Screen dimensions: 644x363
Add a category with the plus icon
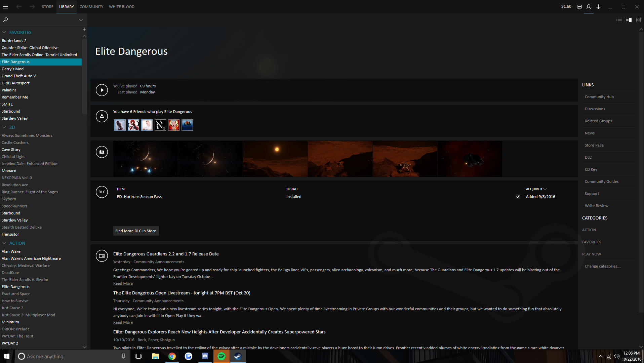click(84, 30)
